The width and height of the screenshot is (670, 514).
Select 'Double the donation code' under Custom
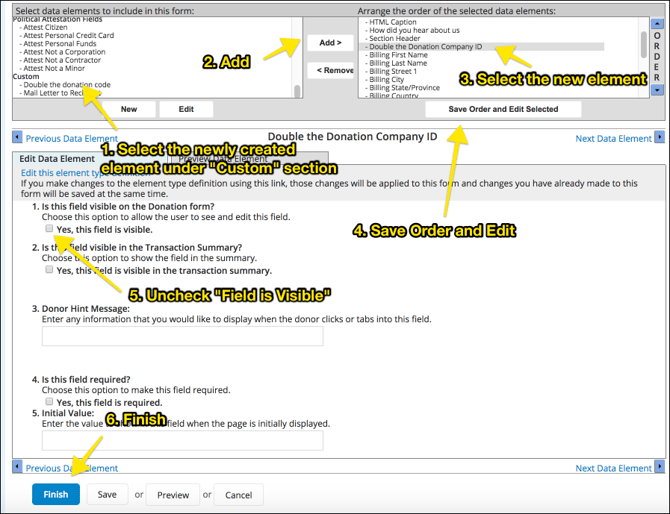[70, 84]
